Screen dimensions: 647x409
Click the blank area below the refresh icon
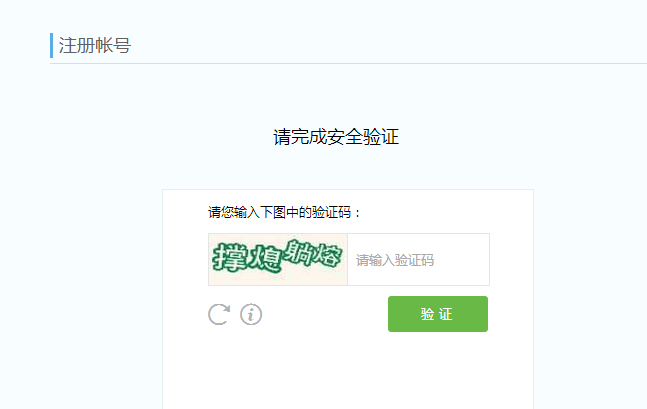219,363
